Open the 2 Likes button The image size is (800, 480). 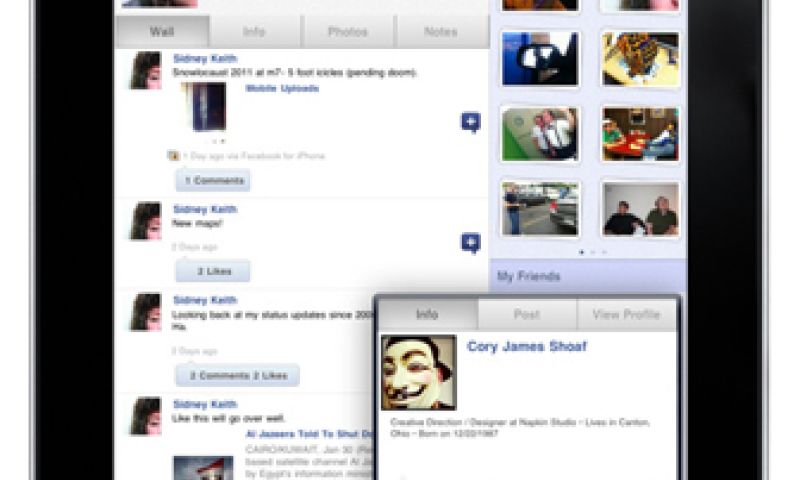pos(213,271)
